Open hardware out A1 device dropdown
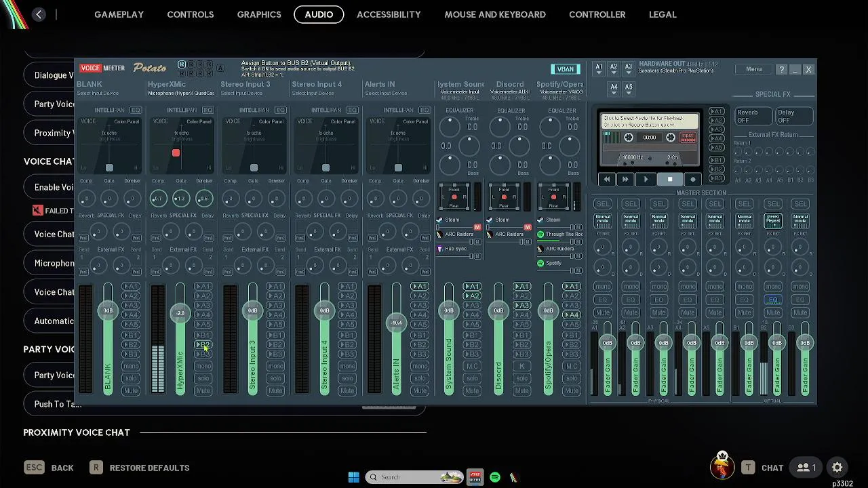Image resolution: width=868 pixels, height=488 pixels. pos(599,68)
